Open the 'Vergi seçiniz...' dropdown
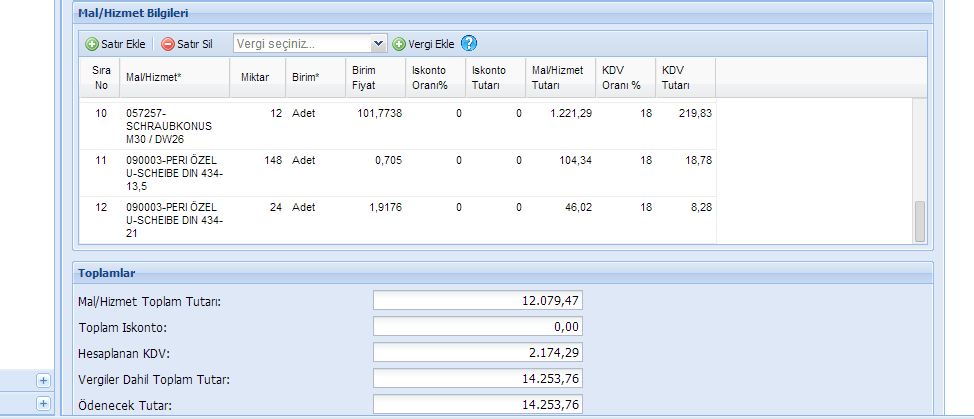The width and height of the screenshot is (974, 419). click(x=309, y=44)
